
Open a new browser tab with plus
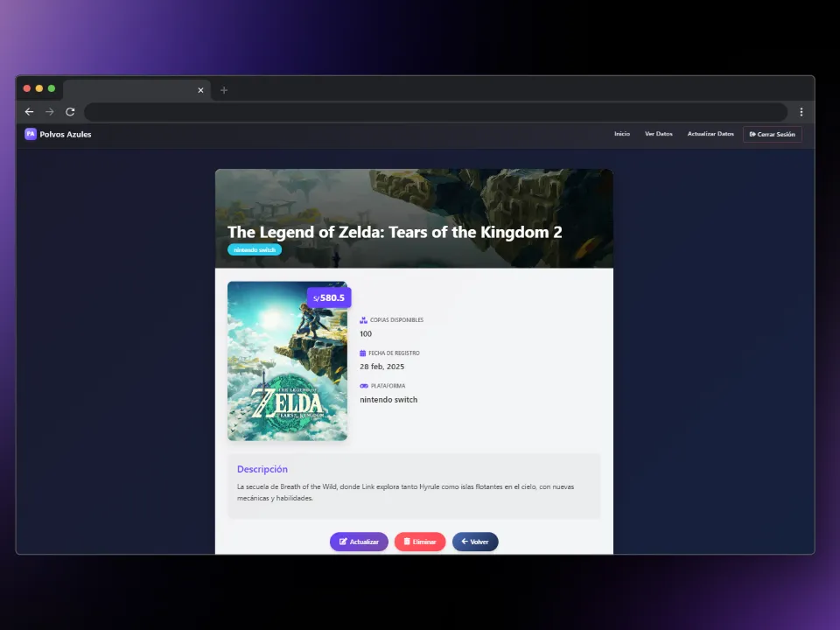point(224,90)
